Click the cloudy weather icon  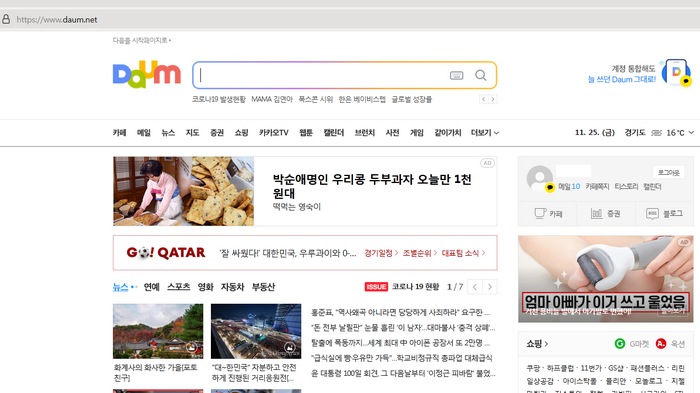coord(656,133)
